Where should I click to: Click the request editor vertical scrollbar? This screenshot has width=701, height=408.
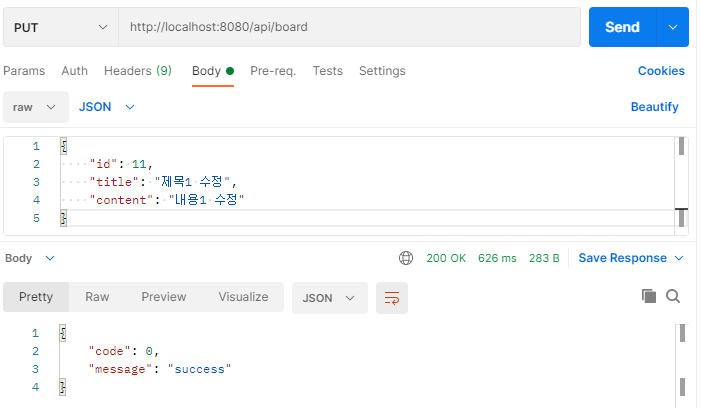coord(681,185)
